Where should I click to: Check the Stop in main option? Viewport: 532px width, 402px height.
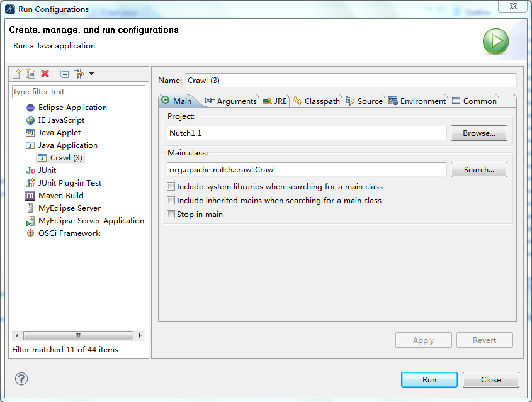pos(171,215)
